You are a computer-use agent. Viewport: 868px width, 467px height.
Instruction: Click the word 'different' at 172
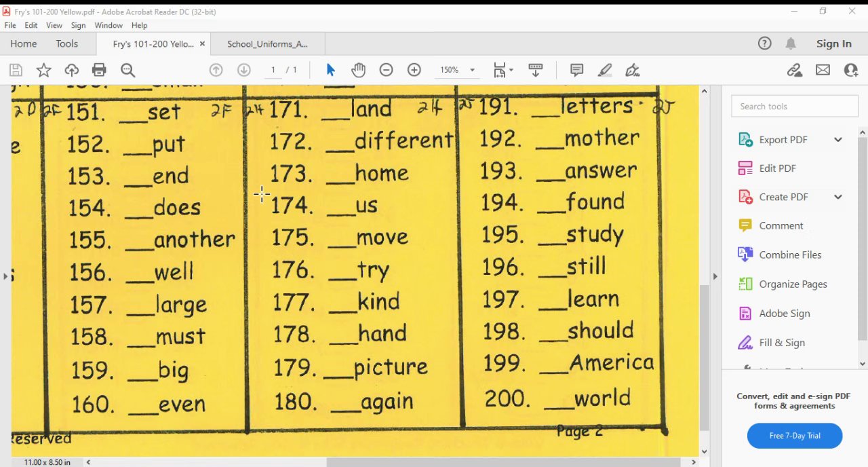click(403, 141)
